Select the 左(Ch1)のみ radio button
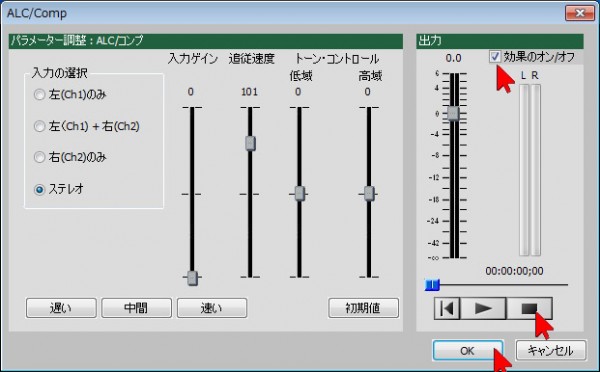Viewport: 600px width, 372px height. (x=39, y=94)
